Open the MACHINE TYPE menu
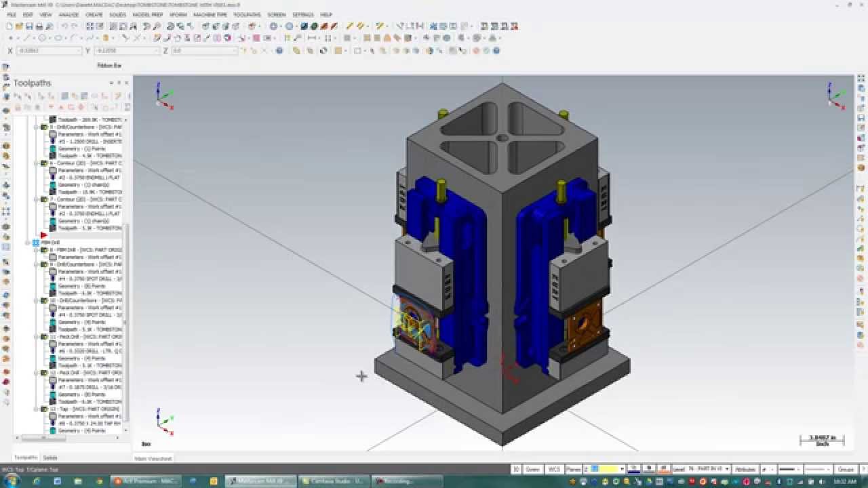 [x=210, y=14]
